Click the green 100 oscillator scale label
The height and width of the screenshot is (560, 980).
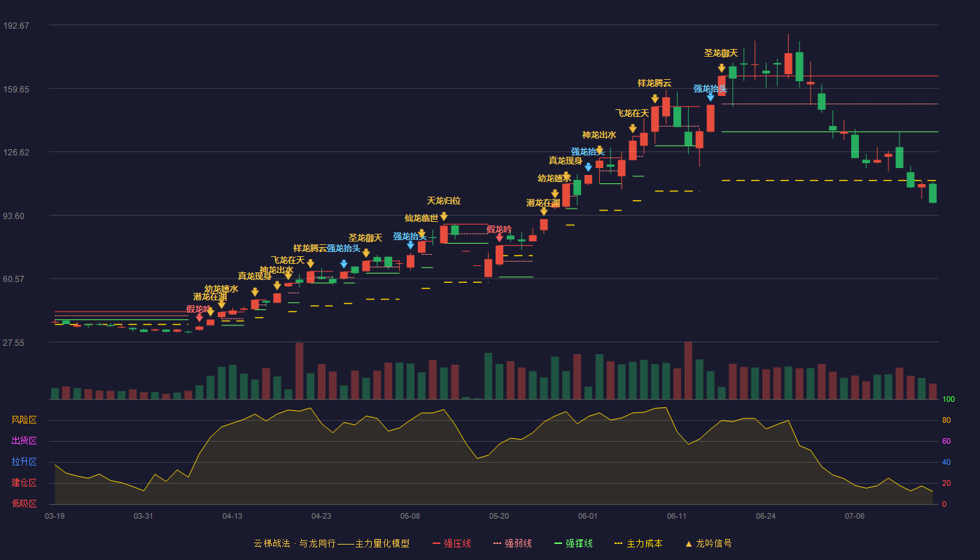pos(948,400)
